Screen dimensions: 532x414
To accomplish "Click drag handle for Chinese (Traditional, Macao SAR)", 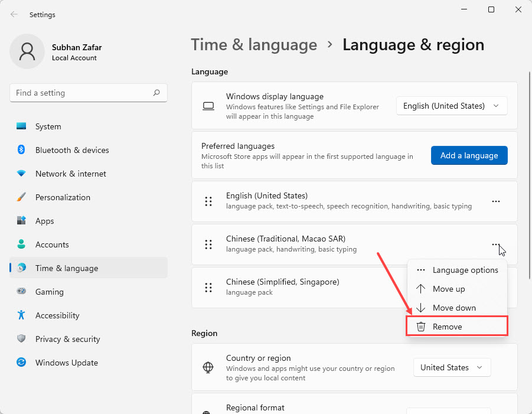I will click(208, 245).
